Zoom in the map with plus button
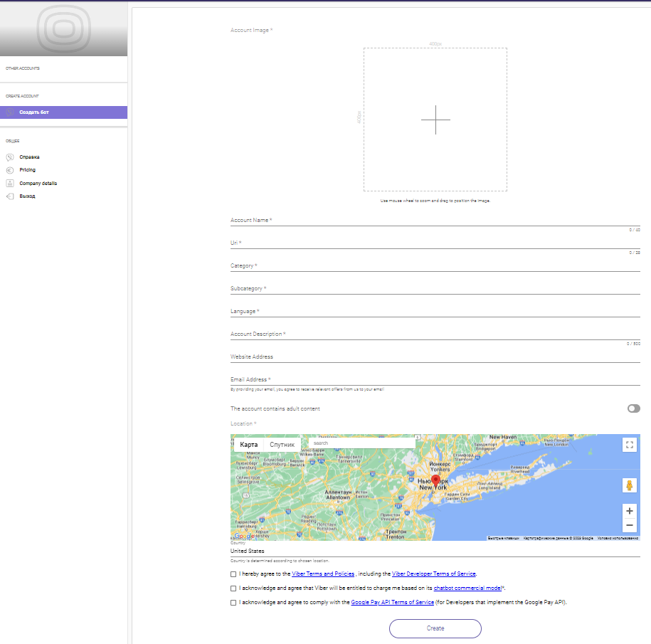 pos(629,510)
